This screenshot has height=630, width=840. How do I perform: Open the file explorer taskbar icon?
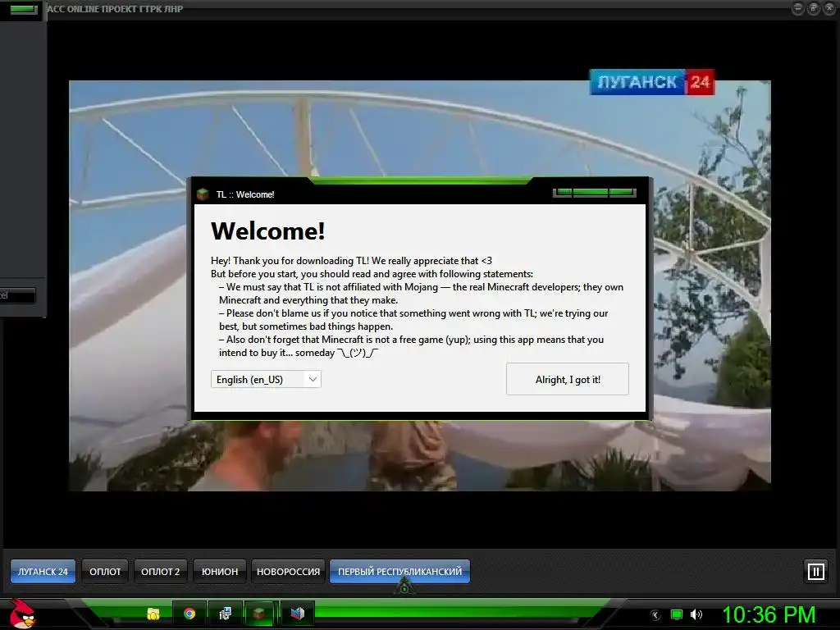pos(153,614)
